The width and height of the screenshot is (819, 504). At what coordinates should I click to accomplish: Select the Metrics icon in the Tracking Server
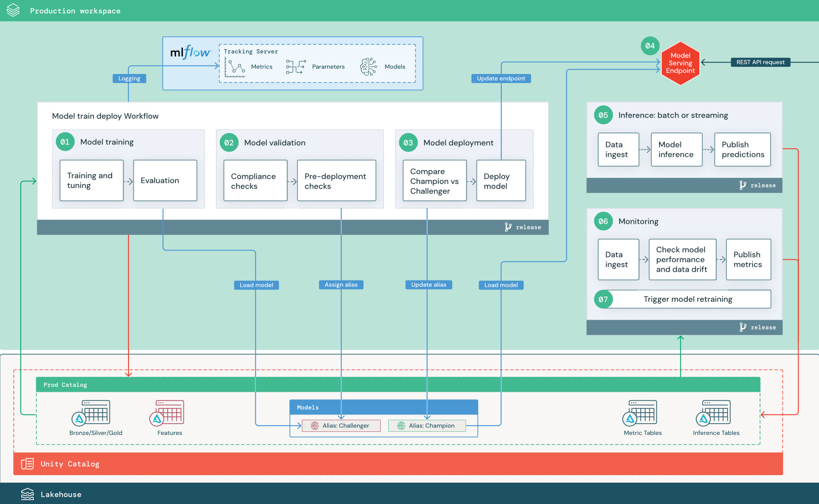236,67
